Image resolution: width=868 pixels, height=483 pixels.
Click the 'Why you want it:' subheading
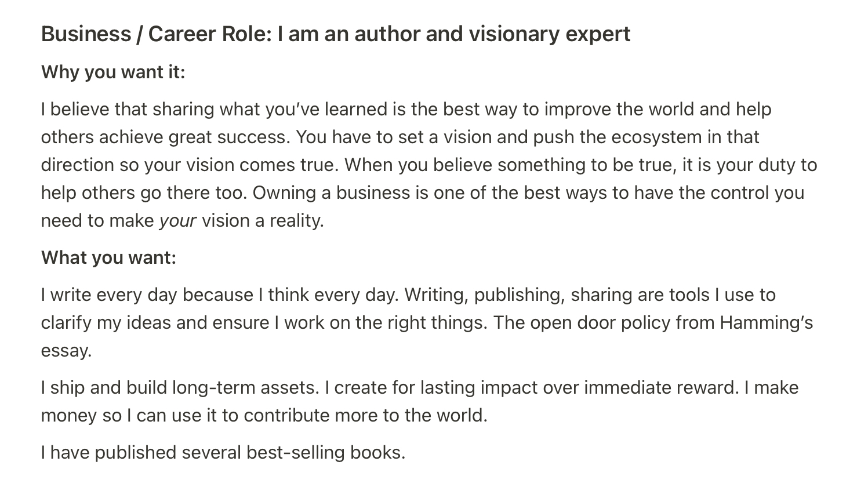coord(113,72)
